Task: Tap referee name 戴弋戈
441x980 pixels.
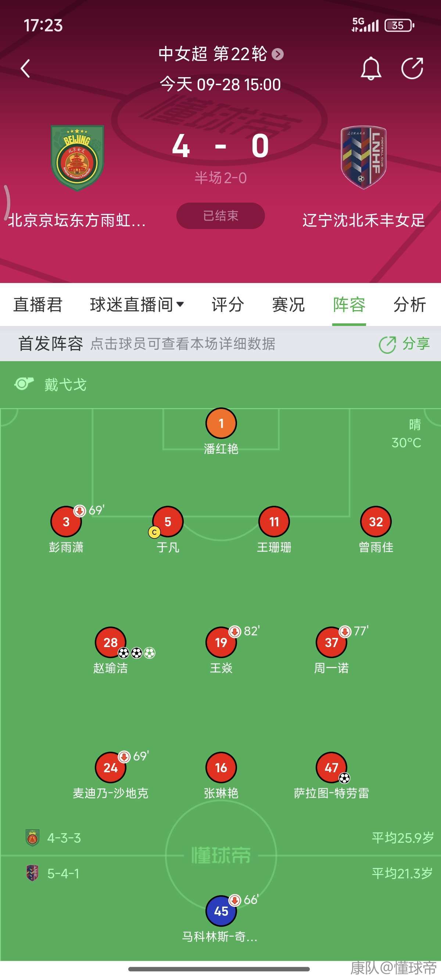Action: [65, 385]
